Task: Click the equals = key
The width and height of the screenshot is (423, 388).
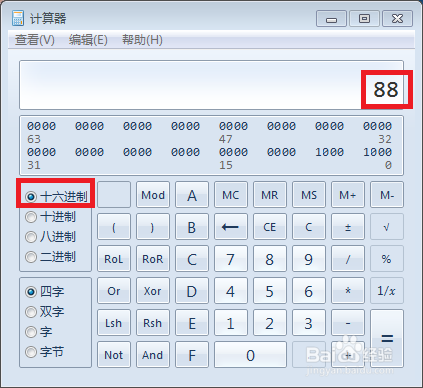Action: 387,339
